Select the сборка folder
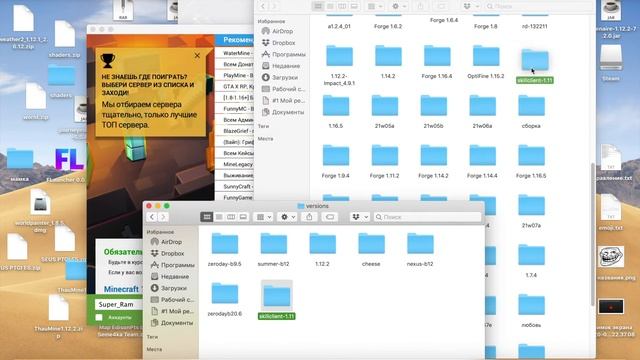This screenshot has height=360, width=640. click(x=531, y=112)
